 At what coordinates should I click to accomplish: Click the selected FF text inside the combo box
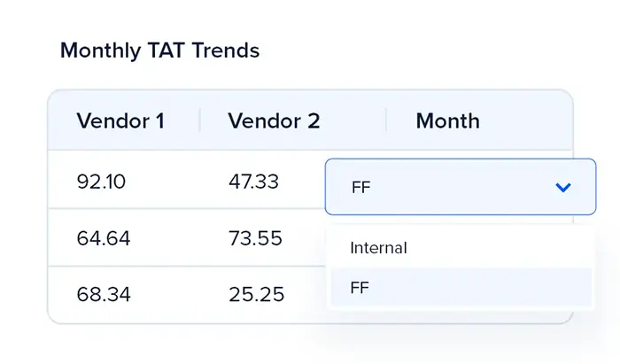[x=360, y=188]
